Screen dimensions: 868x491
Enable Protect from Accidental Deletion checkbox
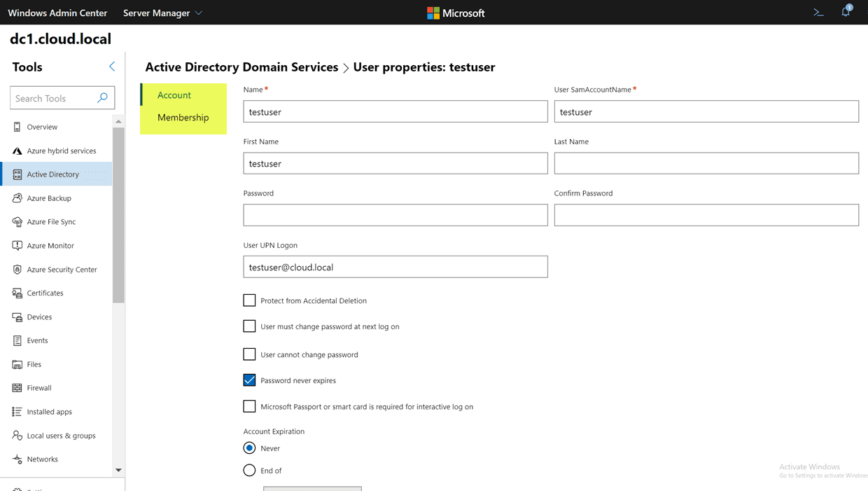coord(249,300)
